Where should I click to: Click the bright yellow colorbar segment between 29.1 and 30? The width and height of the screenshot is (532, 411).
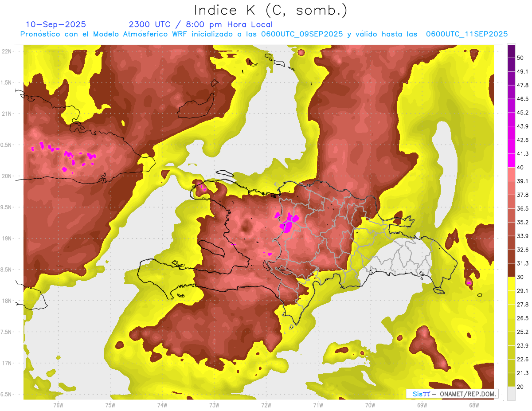click(x=512, y=284)
